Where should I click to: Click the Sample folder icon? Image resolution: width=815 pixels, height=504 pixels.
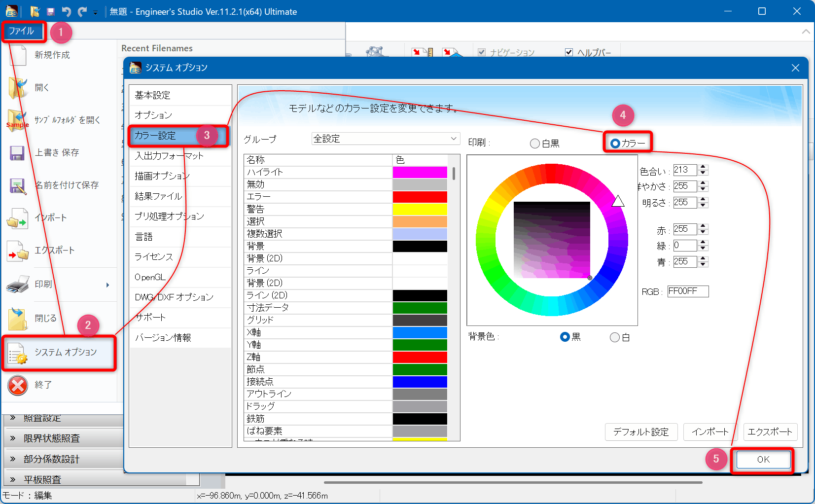tap(18, 120)
